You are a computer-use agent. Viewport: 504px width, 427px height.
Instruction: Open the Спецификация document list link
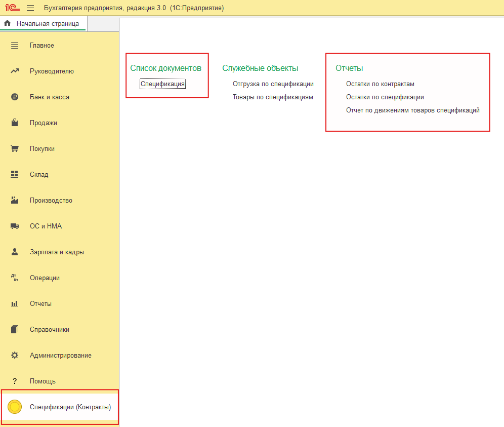pyautogui.click(x=162, y=84)
